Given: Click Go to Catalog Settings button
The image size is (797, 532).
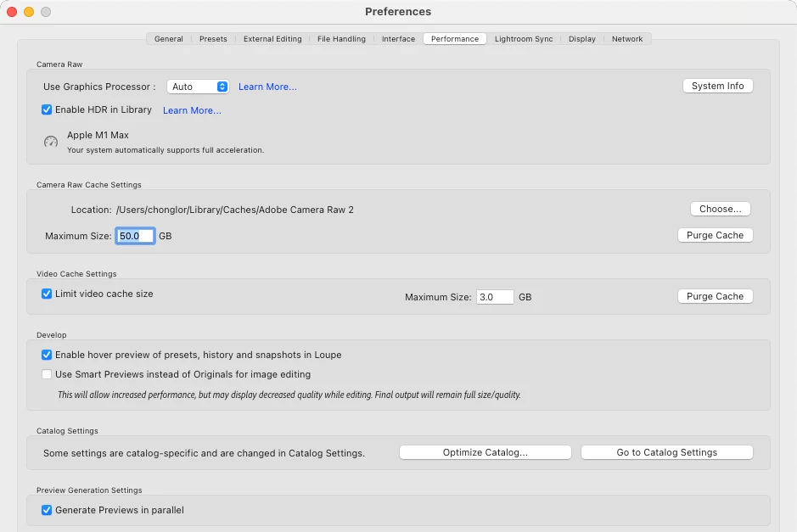Looking at the screenshot, I should tap(667, 452).
